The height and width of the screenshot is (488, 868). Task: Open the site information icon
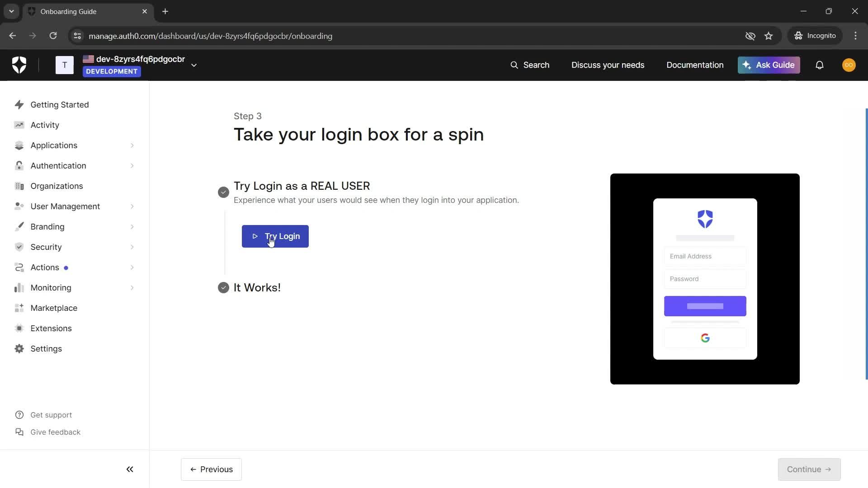click(x=78, y=36)
